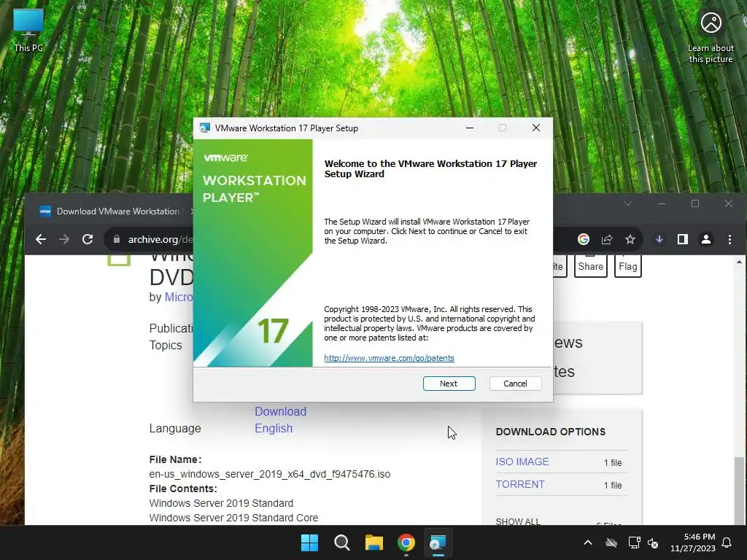Open Chrome three-dot menu
Image resolution: width=747 pixels, height=560 pixels.
pyautogui.click(x=729, y=239)
